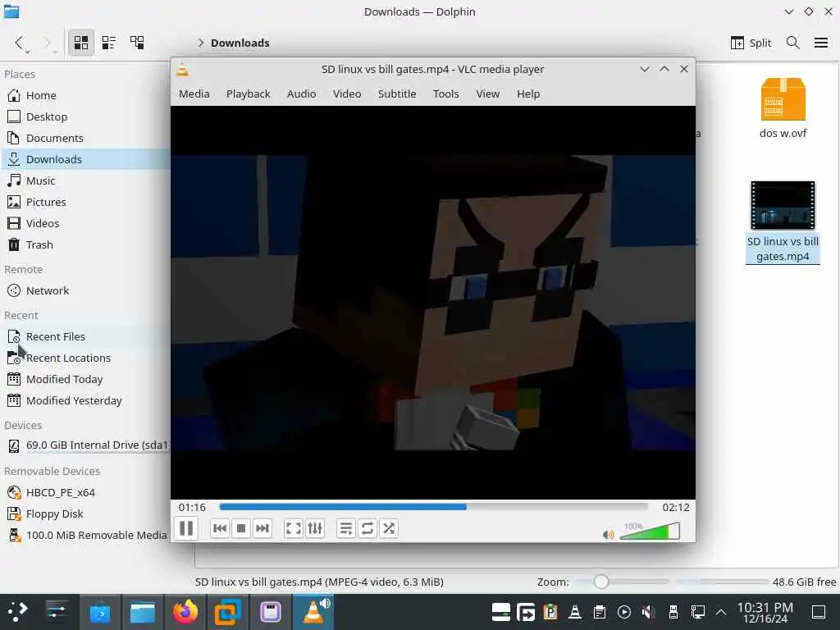The height and width of the screenshot is (630, 840).
Task: Go back in Dolphin
Action: click(x=20, y=43)
